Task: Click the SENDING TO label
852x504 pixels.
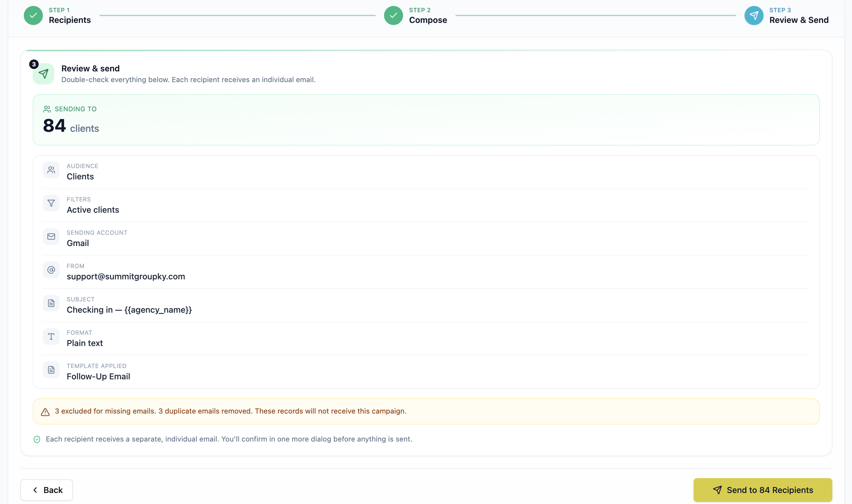Action: click(75, 109)
